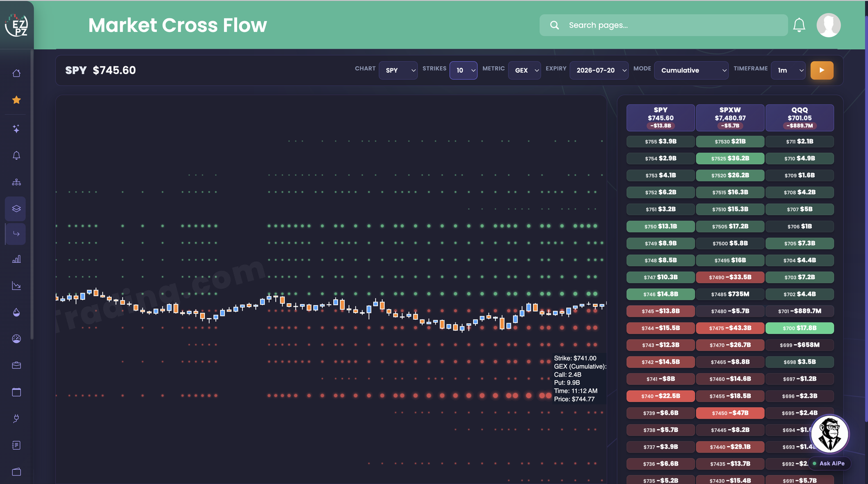Start playback with the orange play button
Screen dimensions: 868x484
(x=822, y=70)
